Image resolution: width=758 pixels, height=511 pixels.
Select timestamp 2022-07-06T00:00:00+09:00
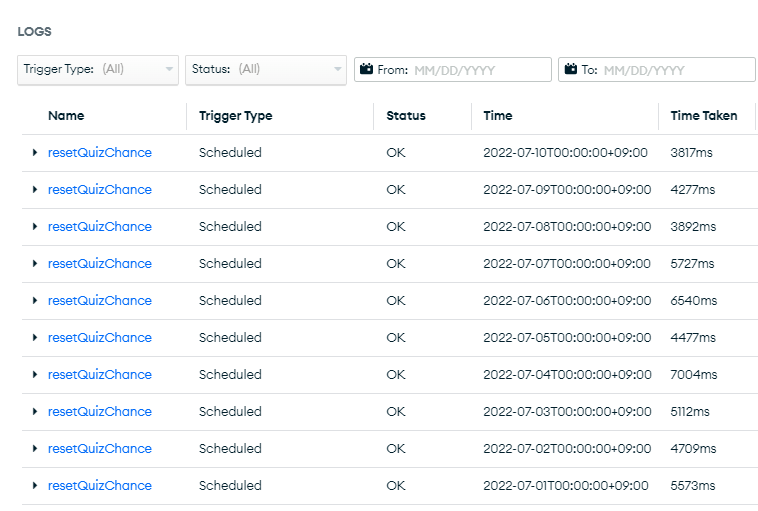coord(567,300)
